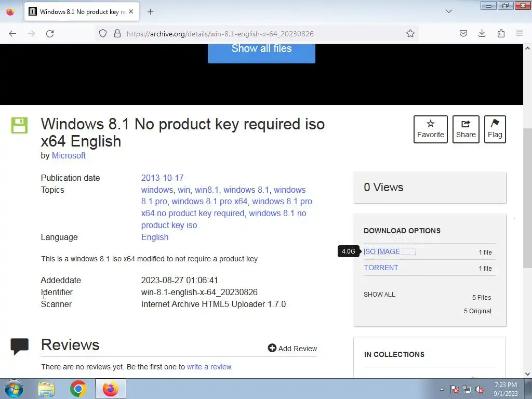
Task: Click the green floppy disk software icon
Action: tap(19, 125)
